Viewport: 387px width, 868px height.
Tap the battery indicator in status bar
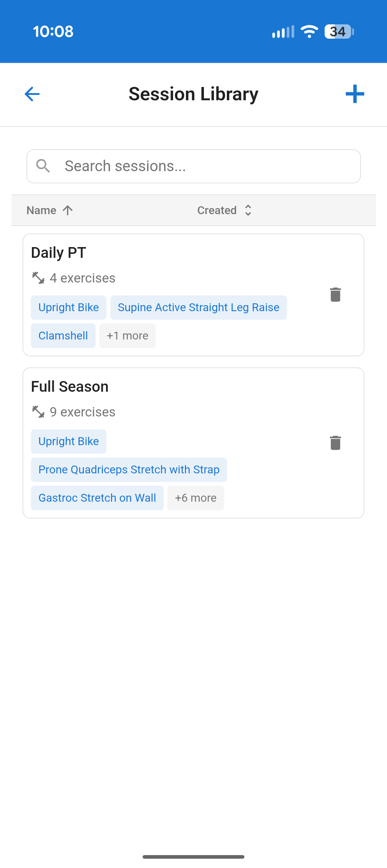(x=339, y=32)
